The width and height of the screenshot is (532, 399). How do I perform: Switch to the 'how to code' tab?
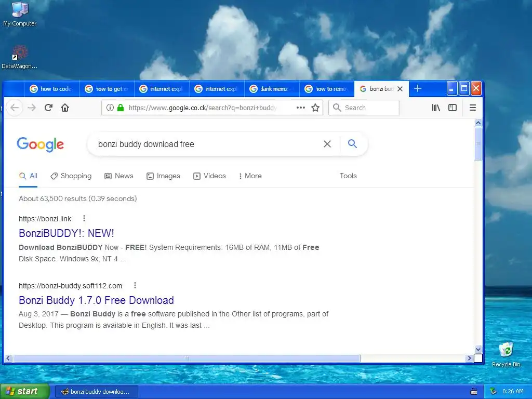52,89
